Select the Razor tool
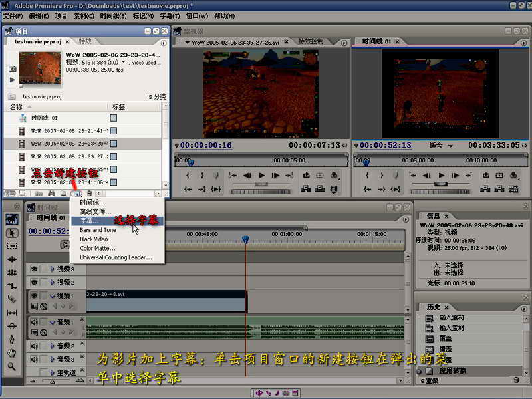The image size is (532, 399). point(12,299)
